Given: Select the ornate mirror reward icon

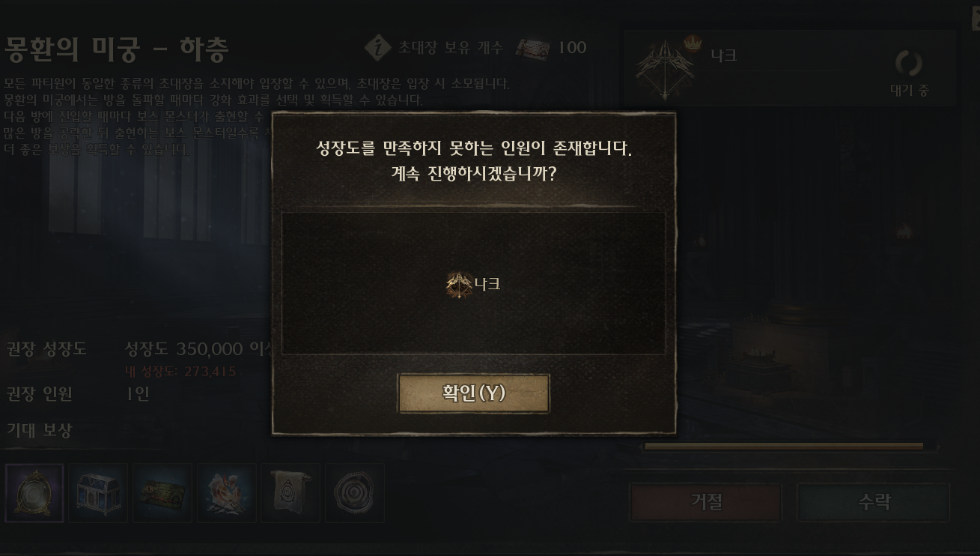Looking at the screenshot, I should tap(34, 492).
